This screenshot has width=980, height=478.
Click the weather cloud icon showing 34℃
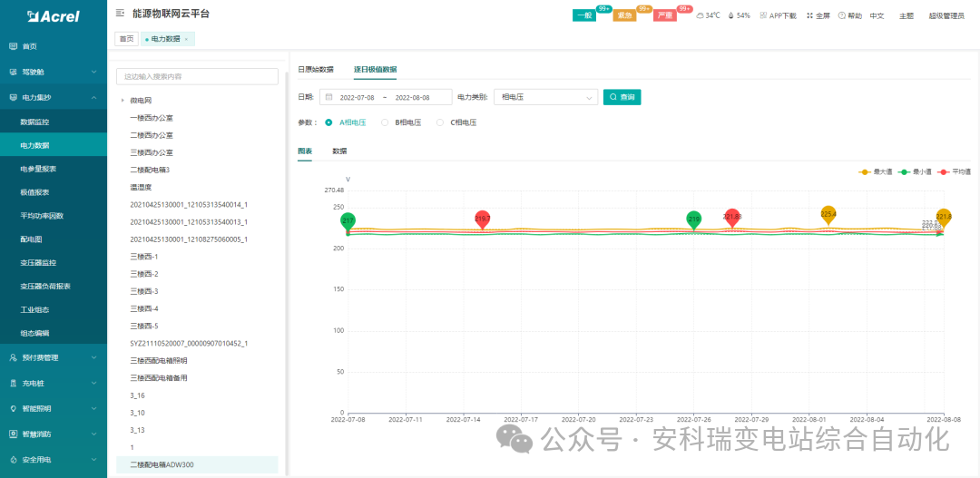coord(700,15)
